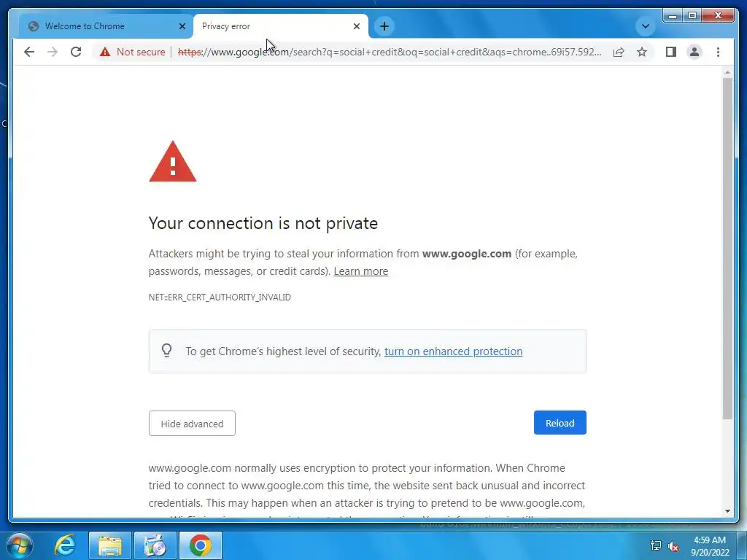Open Windows Explorer folder in taskbar

pyautogui.click(x=110, y=545)
